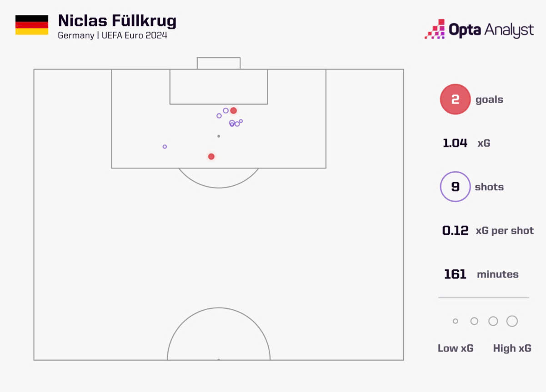Select the purple circle showing 9 shots
Viewport: 546px width, 392px height.
tap(455, 187)
